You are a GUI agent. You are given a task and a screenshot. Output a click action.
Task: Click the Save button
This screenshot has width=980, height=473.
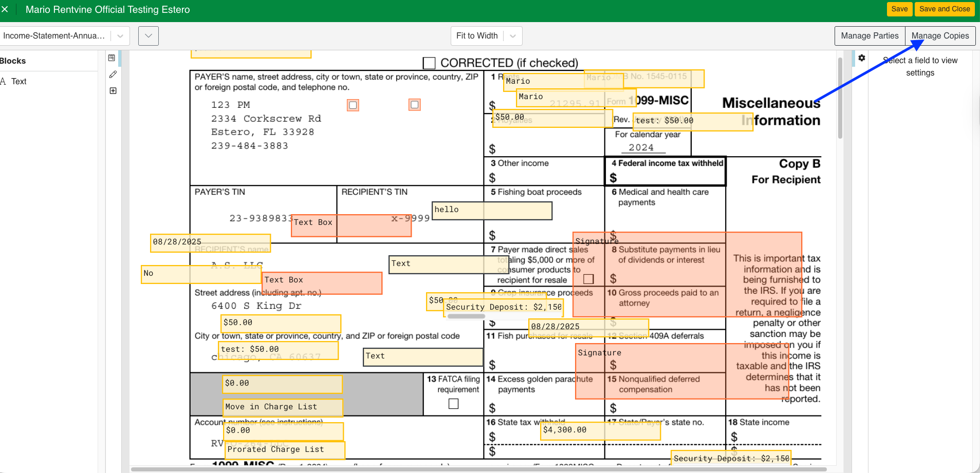pos(899,9)
